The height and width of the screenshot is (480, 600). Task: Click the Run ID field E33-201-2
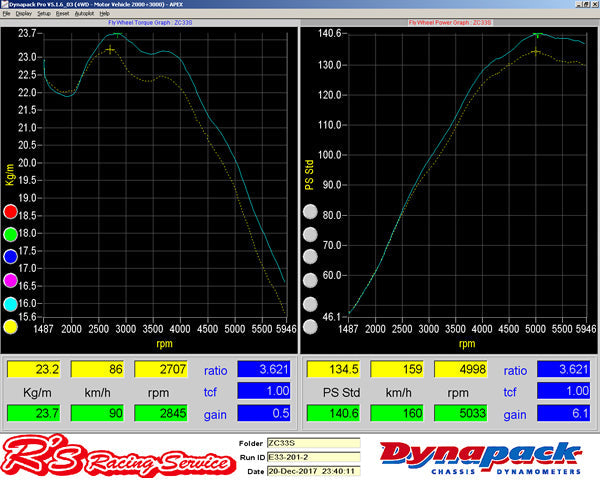(311, 456)
